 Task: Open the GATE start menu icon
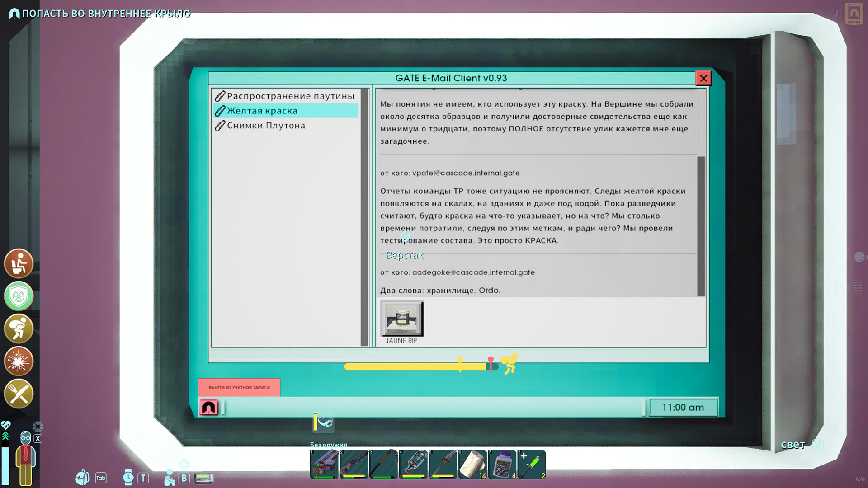point(209,408)
